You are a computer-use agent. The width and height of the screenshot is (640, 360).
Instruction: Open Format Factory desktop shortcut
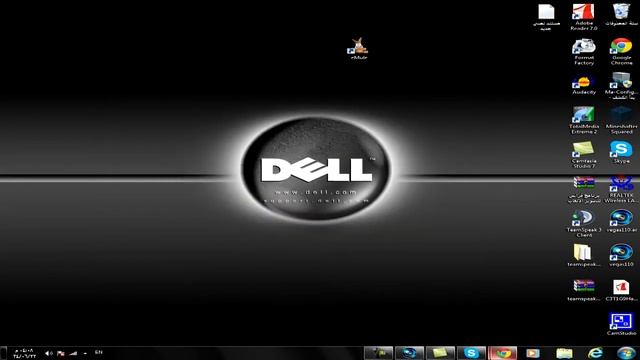pos(584,51)
